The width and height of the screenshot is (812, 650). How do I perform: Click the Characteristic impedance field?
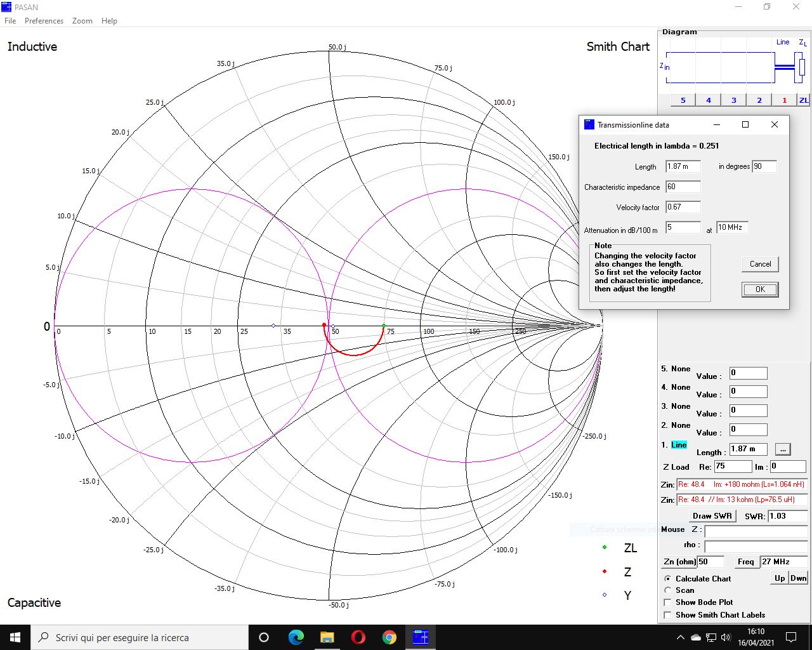click(x=683, y=187)
